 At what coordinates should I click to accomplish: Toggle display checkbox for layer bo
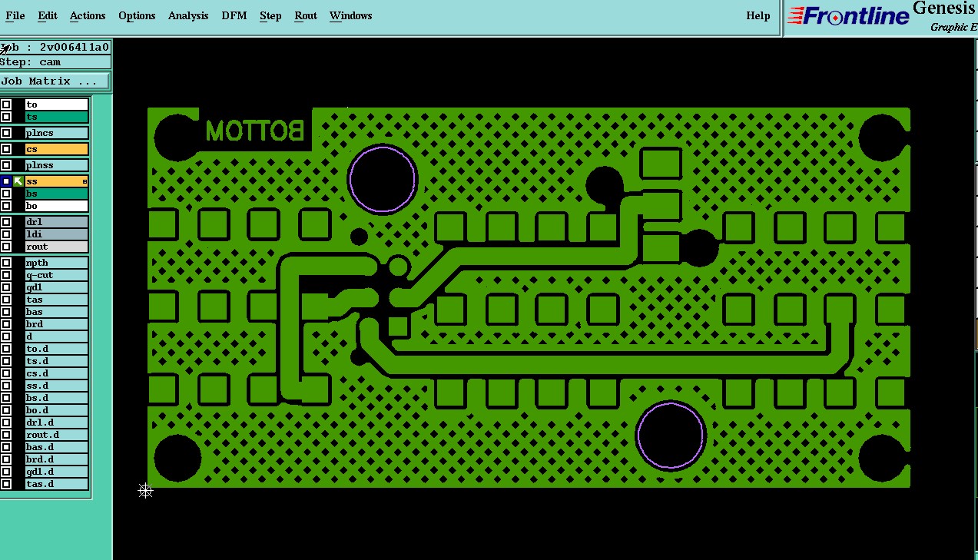coord(6,206)
